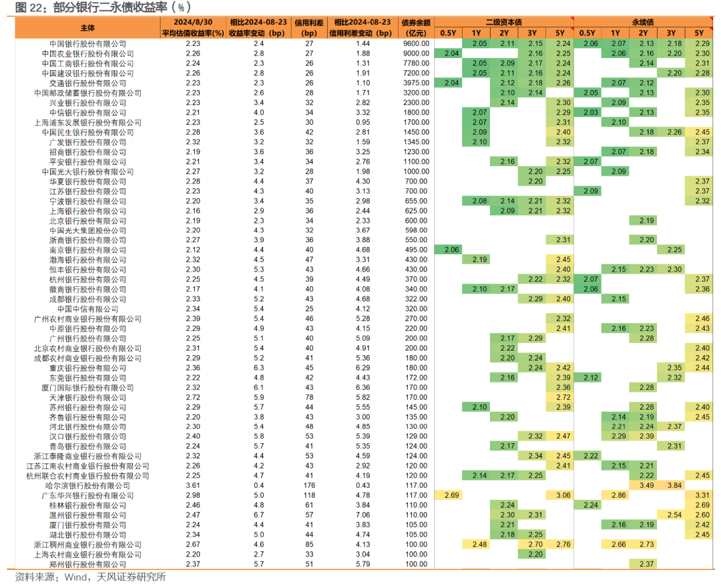Screen dimensions: 721x588
Task: Select 招商银行股份有限公司 row name
Action: (x=87, y=152)
